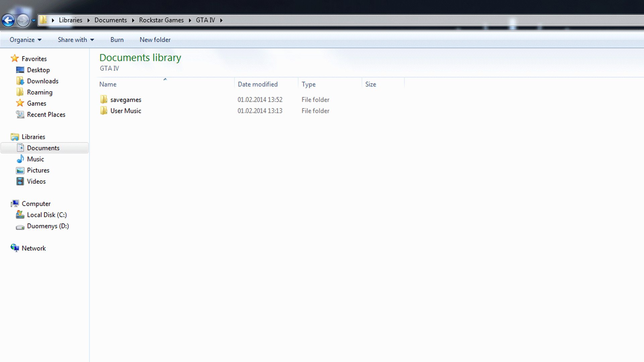Screen dimensions: 644x362
Task: Click the Pictures library icon
Action: 20,170
